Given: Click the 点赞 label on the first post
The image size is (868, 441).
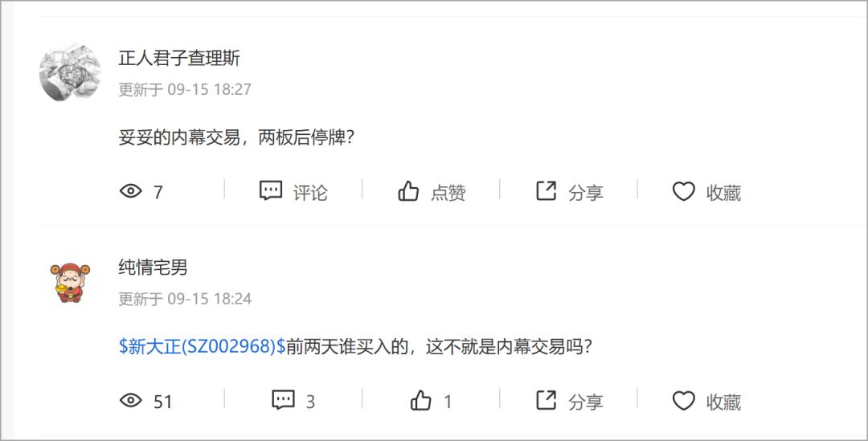Looking at the screenshot, I should [x=448, y=193].
